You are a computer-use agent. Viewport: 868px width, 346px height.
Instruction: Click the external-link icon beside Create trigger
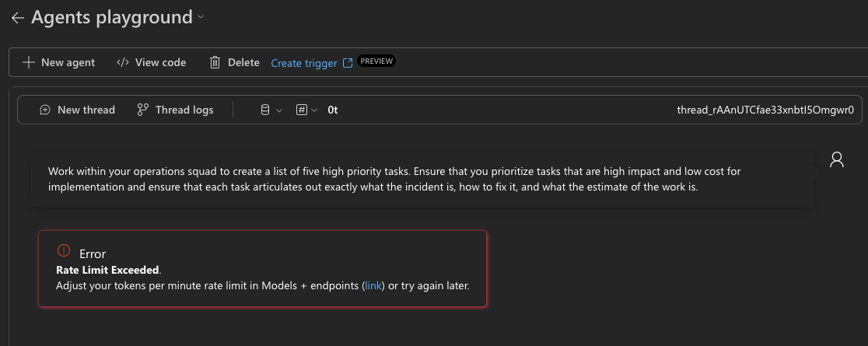click(x=348, y=62)
